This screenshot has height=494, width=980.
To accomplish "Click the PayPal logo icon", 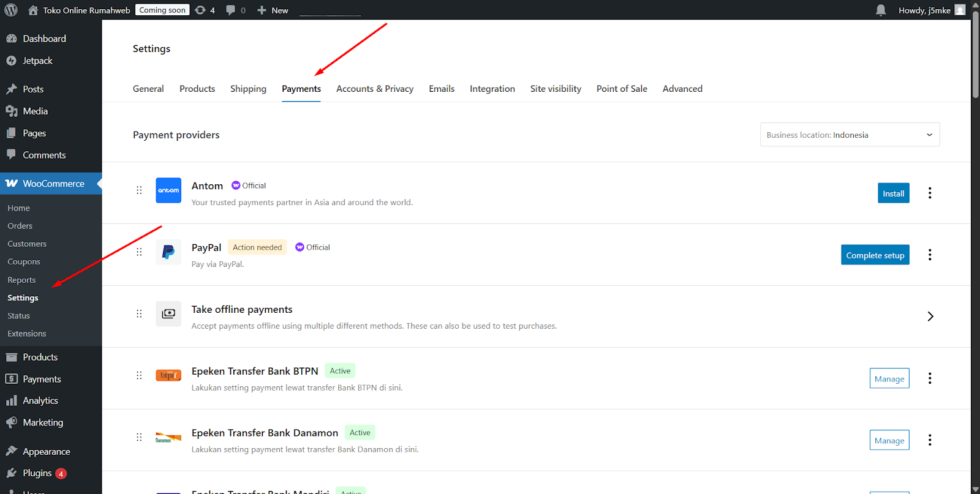I will point(168,252).
